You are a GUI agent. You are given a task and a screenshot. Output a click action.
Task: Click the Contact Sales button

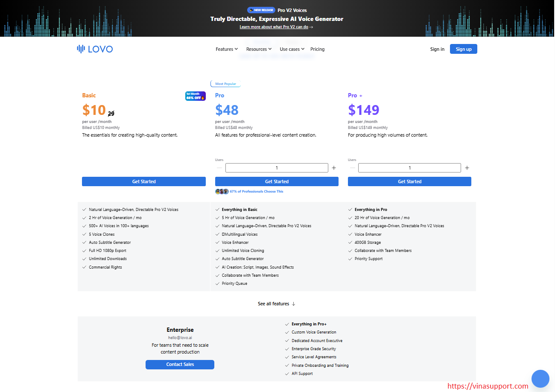(180, 364)
